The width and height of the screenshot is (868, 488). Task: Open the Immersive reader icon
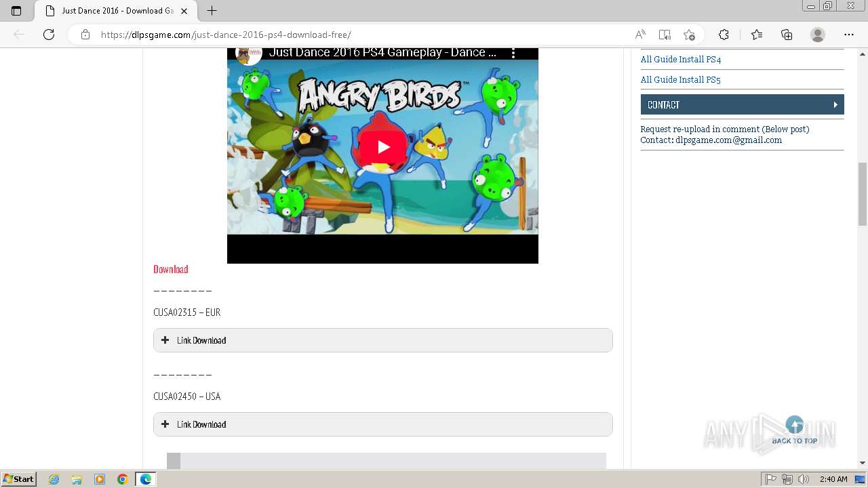[x=665, y=35]
